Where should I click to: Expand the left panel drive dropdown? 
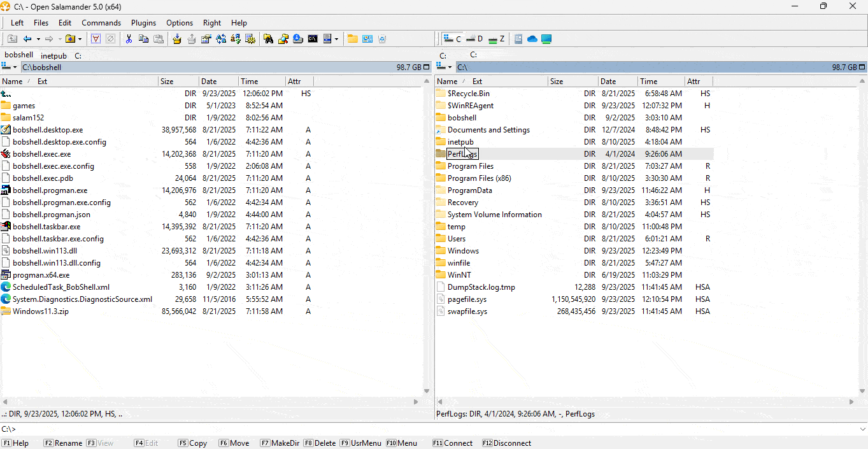point(10,67)
